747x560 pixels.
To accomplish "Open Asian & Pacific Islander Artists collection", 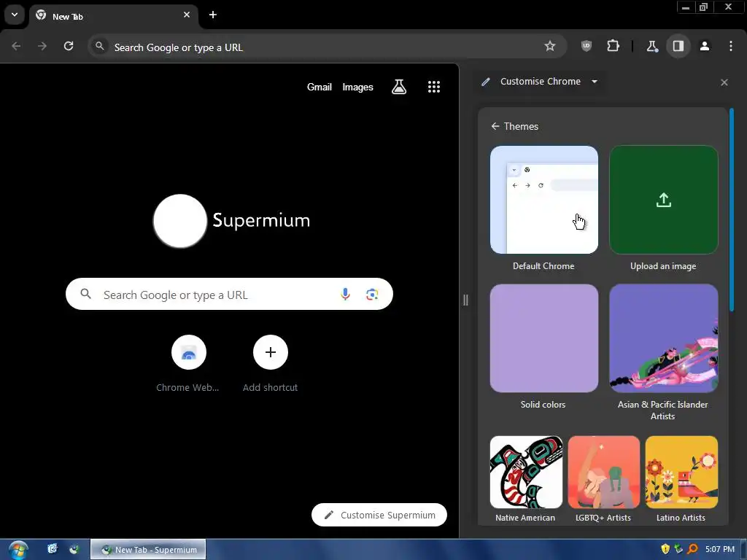I will click(x=664, y=338).
